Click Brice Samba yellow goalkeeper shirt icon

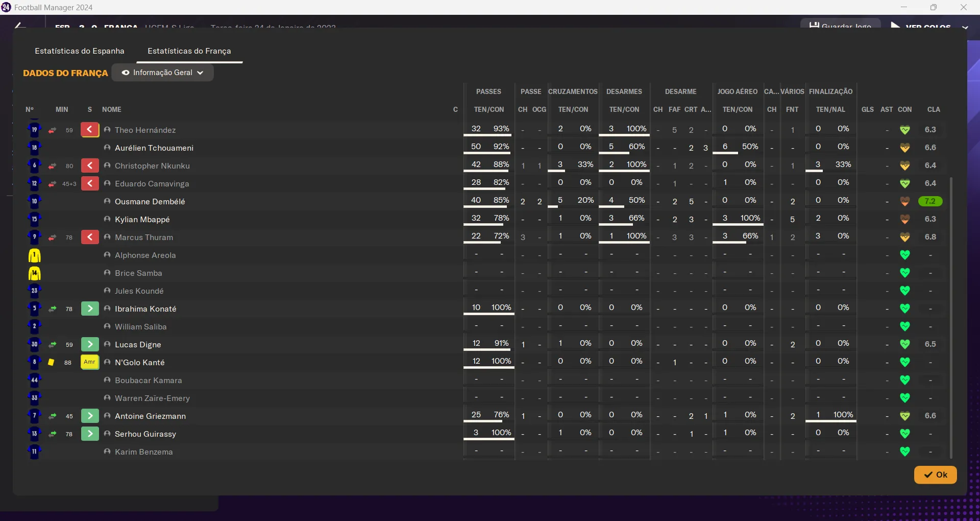(x=34, y=273)
